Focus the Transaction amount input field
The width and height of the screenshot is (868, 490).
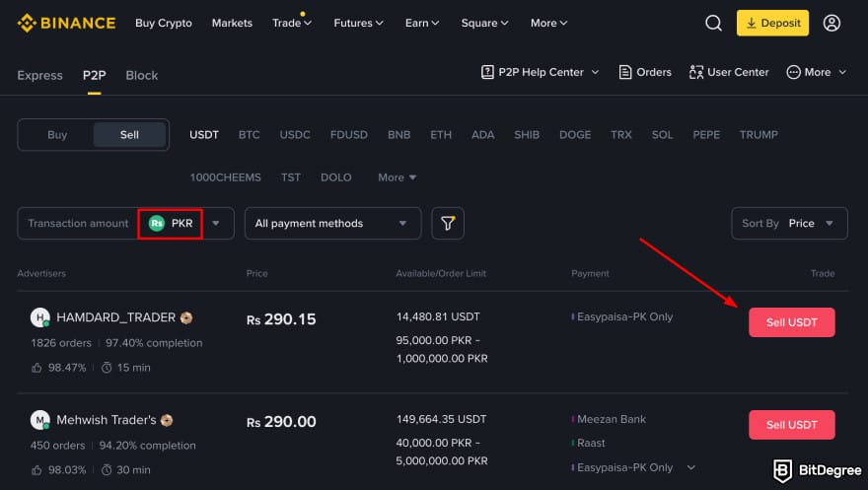tap(78, 224)
